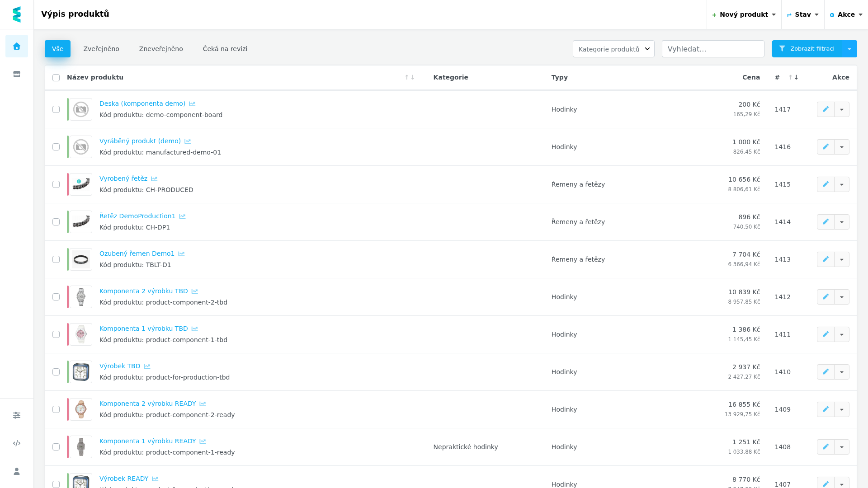Open the settings sliders sidebar icon

coord(17,415)
